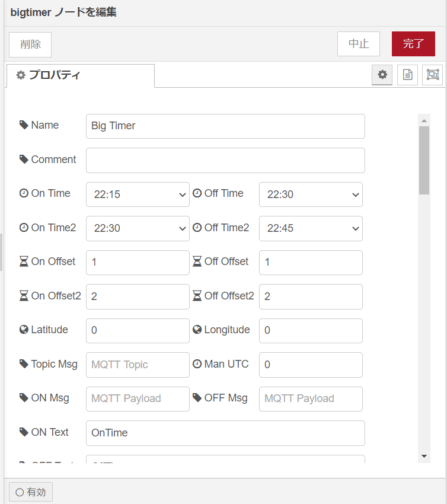
Task: Open the On Time2 dropdown showing 22:30
Action: click(x=138, y=228)
